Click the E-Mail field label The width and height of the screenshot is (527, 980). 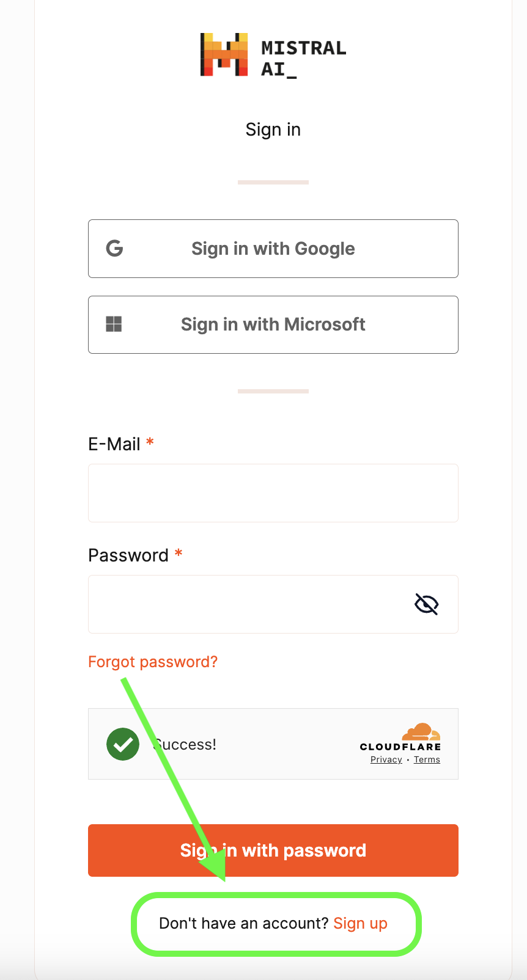coord(114,444)
